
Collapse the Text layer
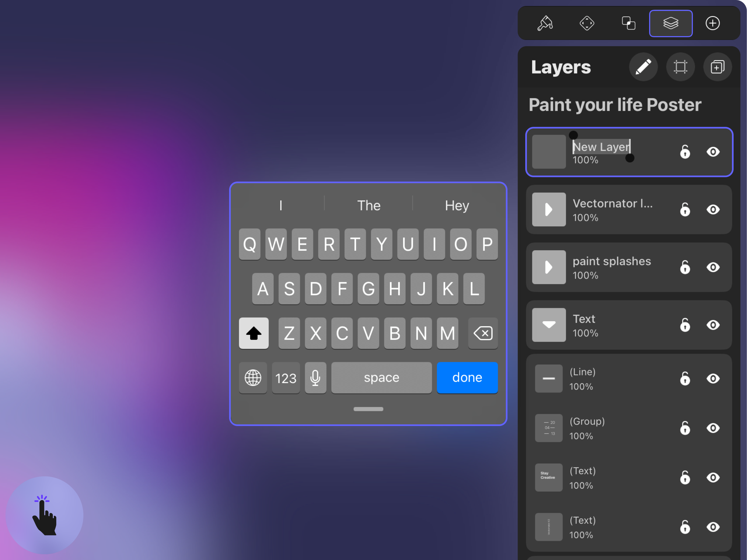click(x=549, y=325)
